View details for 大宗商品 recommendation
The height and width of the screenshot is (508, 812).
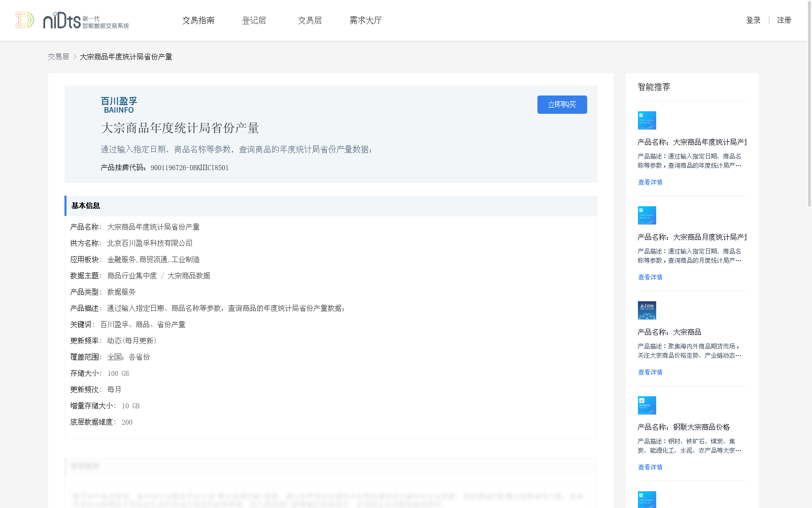(x=650, y=372)
